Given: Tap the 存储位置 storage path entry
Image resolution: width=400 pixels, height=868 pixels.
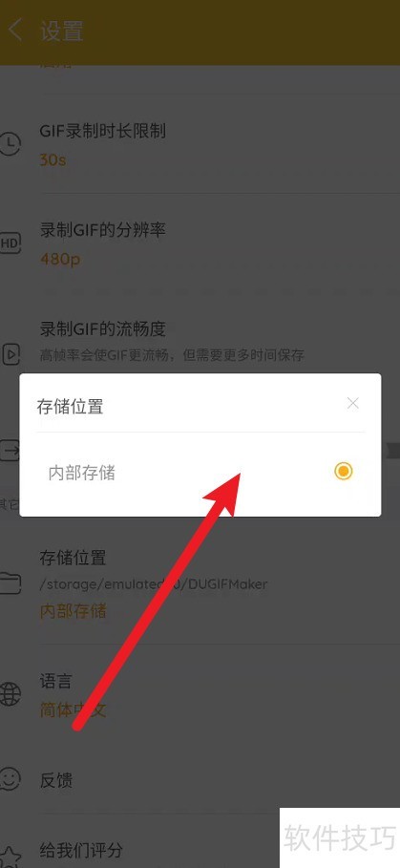Looking at the screenshot, I should click(x=200, y=584).
